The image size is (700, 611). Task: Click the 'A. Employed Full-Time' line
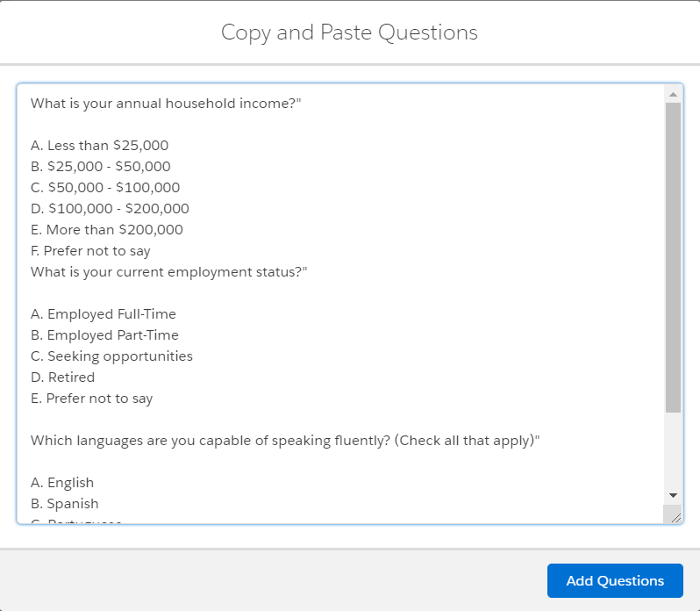click(104, 314)
